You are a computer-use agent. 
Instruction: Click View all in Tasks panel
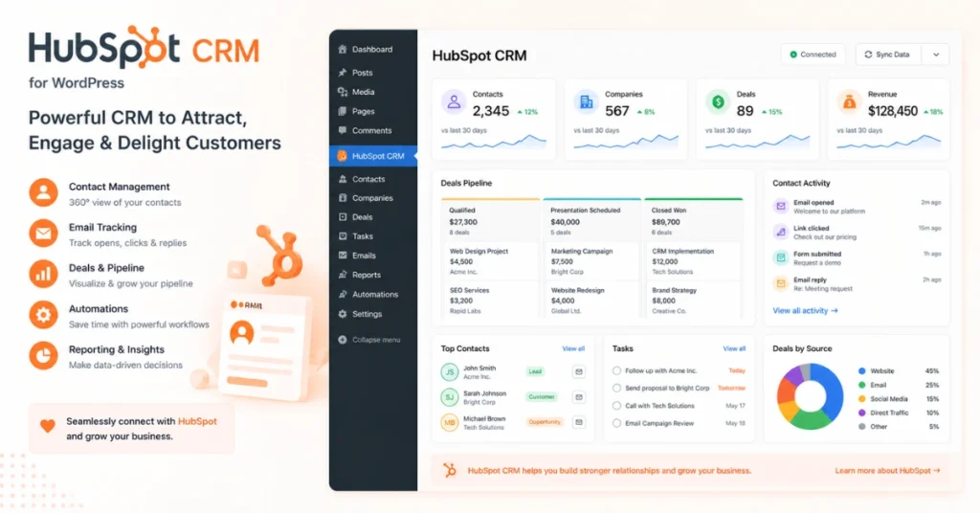[734, 348]
